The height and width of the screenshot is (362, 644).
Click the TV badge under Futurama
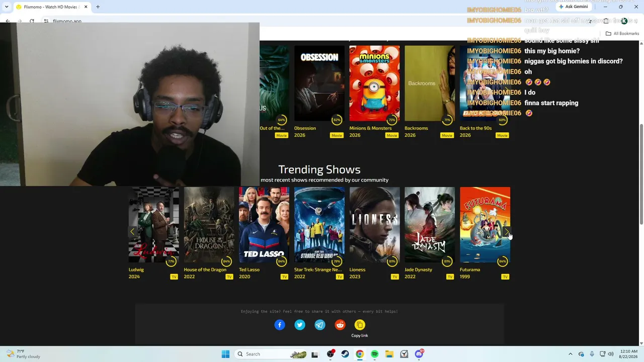[505, 277]
